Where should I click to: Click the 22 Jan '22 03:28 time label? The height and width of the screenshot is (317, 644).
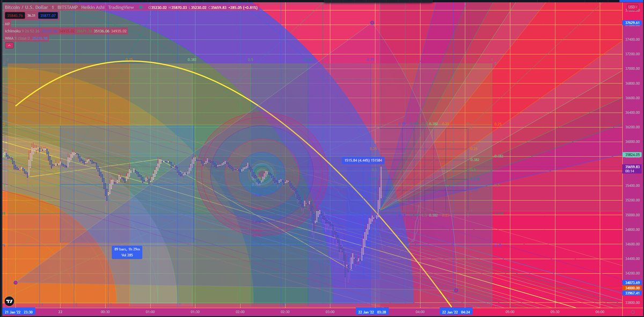372,312
